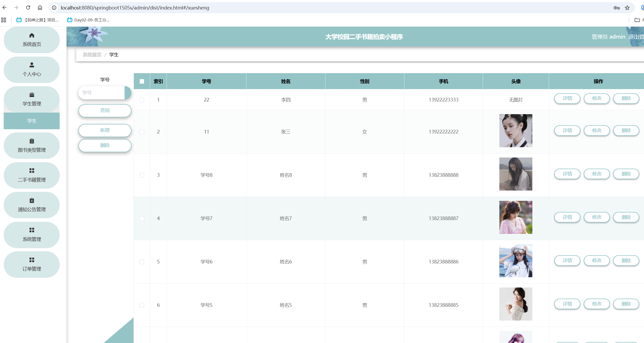Bookmark page with the star icon

[x=627, y=8]
